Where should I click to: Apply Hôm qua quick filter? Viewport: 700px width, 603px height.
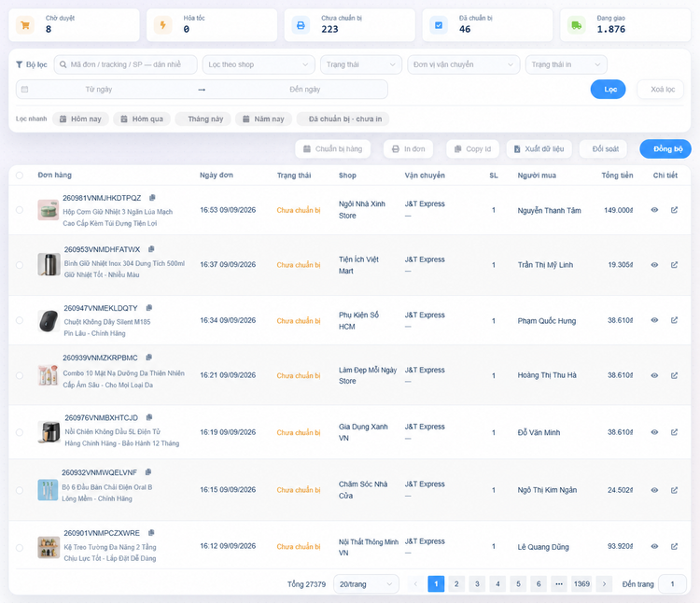[x=142, y=119]
